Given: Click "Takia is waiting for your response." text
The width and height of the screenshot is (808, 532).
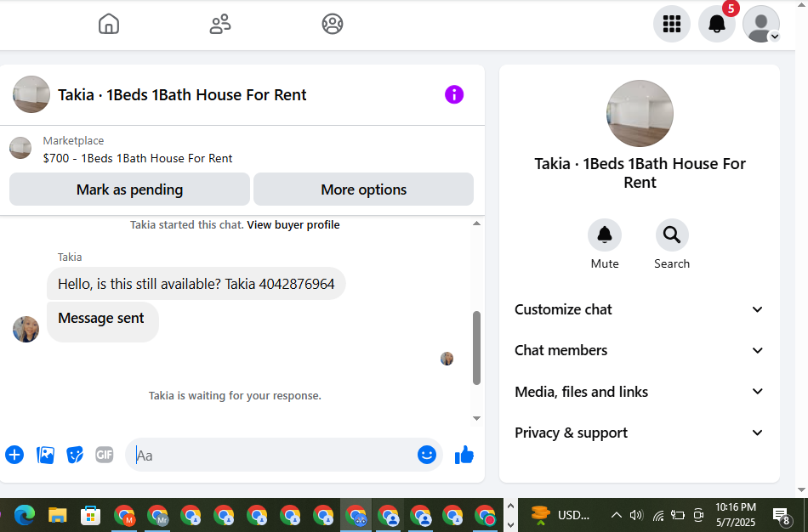Looking at the screenshot, I should click(x=235, y=395).
